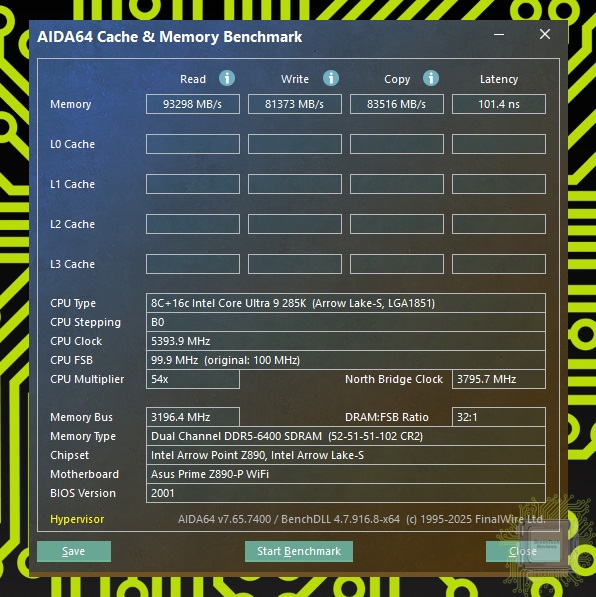Select the Memory Write result field
This screenshot has width=596, height=597.
[295, 104]
